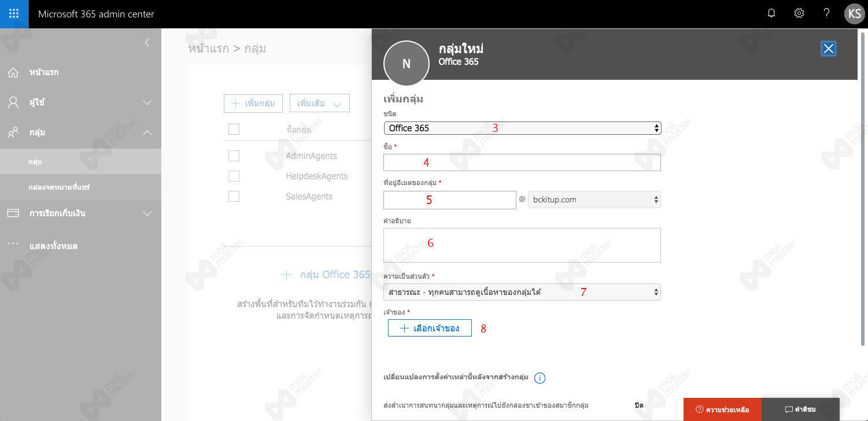Open the bckitup.com domain dropdown
The image size is (868, 421).
[594, 200]
